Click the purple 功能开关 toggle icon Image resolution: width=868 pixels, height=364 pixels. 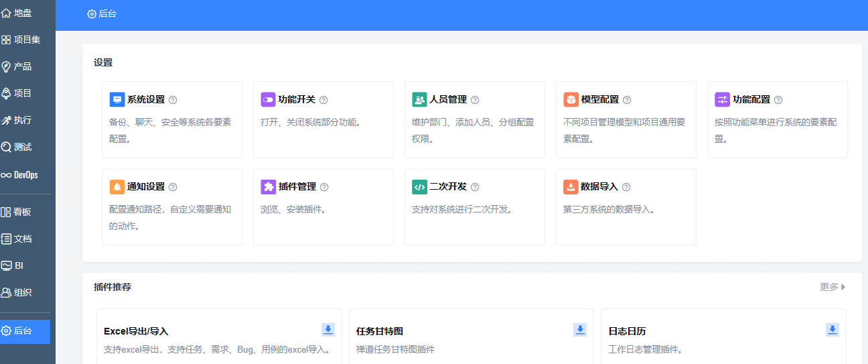pyautogui.click(x=268, y=99)
